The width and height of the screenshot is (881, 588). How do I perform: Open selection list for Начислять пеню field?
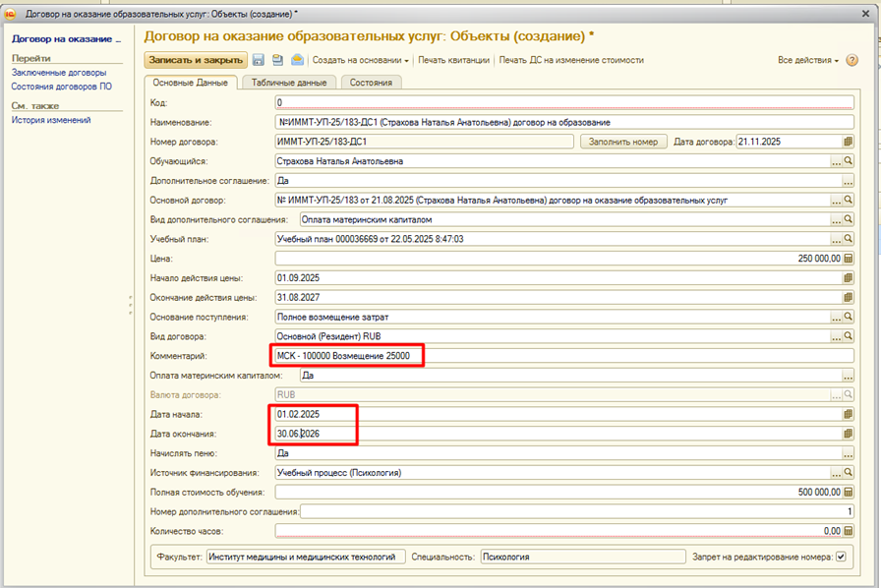pos(848,453)
